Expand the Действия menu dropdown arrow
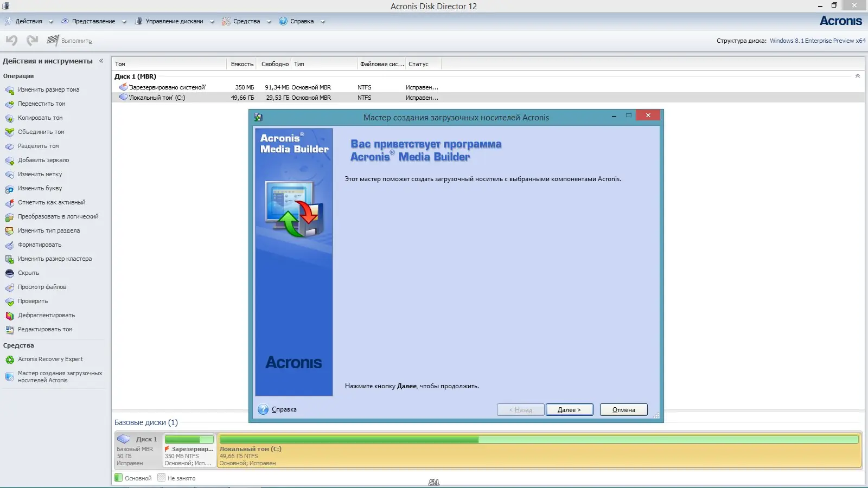The image size is (868, 488). (51, 22)
